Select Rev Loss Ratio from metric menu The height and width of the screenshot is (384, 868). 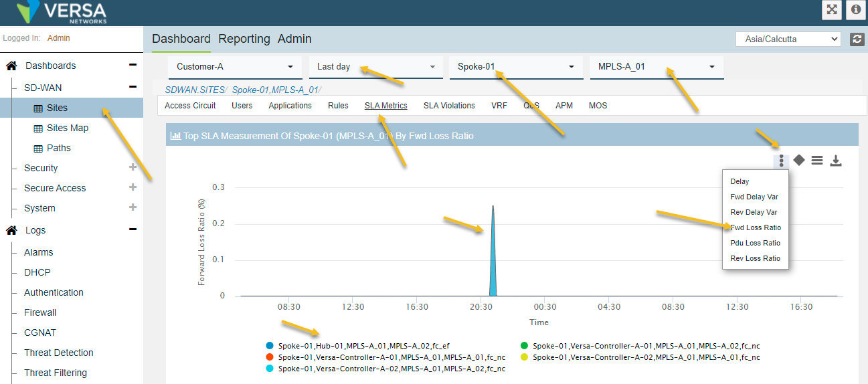[x=756, y=258]
